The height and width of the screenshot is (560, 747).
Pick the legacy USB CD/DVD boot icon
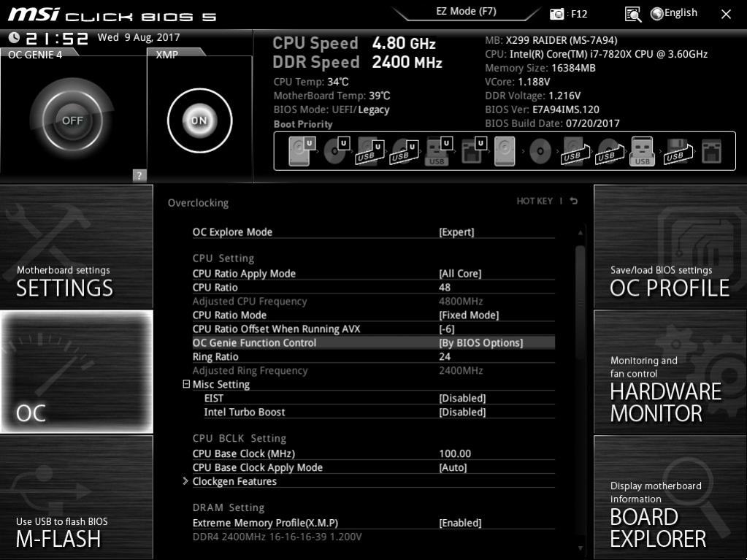pos(609,151)
